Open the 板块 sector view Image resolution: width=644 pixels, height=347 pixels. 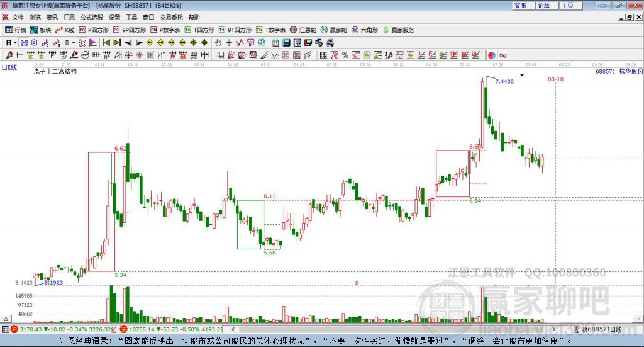(x=40, y=30)
